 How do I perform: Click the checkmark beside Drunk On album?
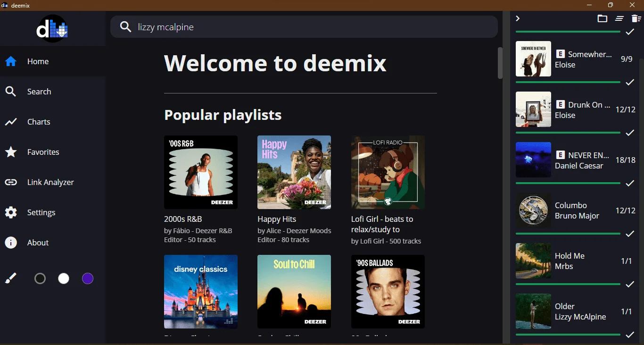coord(630,133)
